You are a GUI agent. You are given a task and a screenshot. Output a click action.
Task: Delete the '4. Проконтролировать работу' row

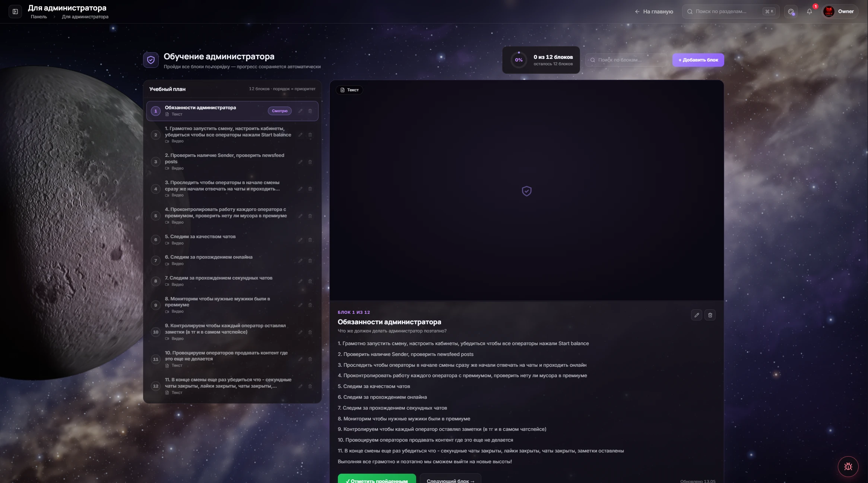click(x=310, y=216)
